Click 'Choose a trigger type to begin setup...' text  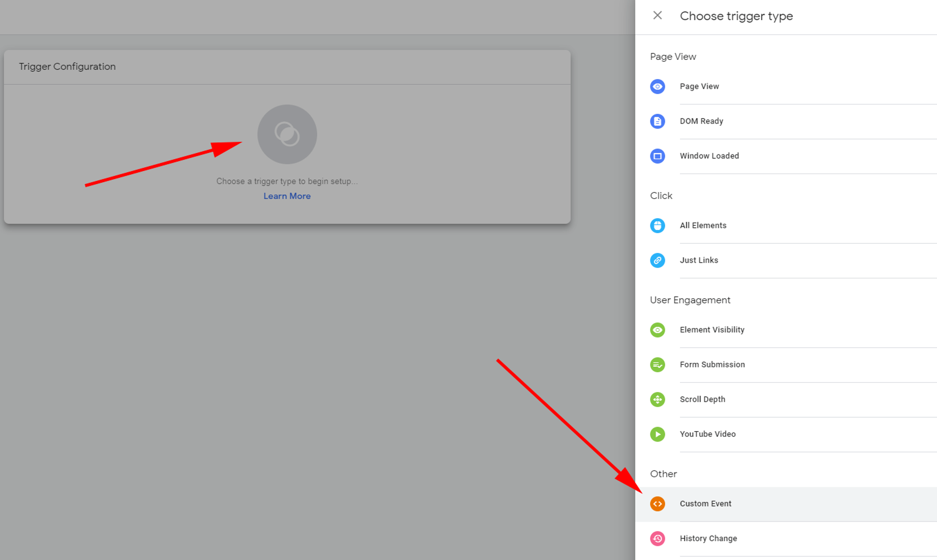(287, 181)
